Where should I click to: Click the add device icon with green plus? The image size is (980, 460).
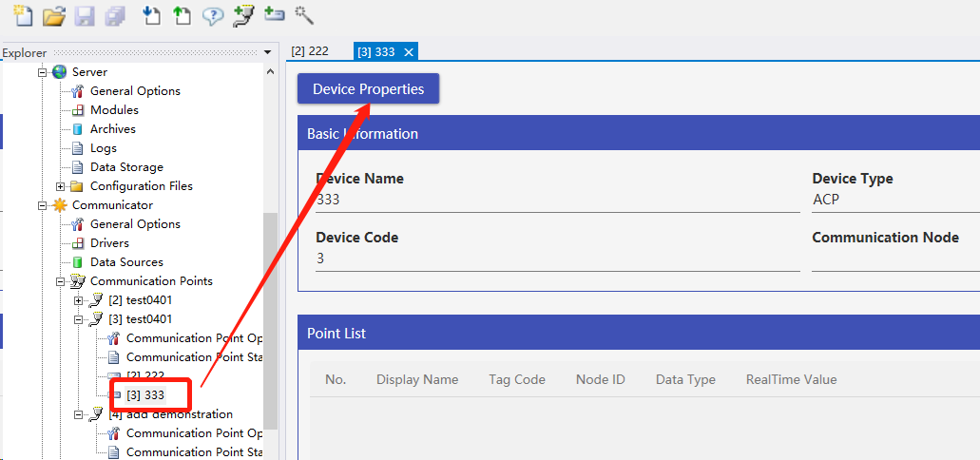[275, 13]
